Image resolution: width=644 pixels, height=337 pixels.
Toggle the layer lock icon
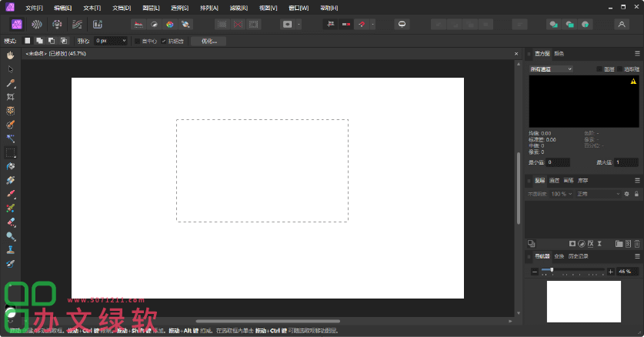pyautogui.click(x=636, y=194)
